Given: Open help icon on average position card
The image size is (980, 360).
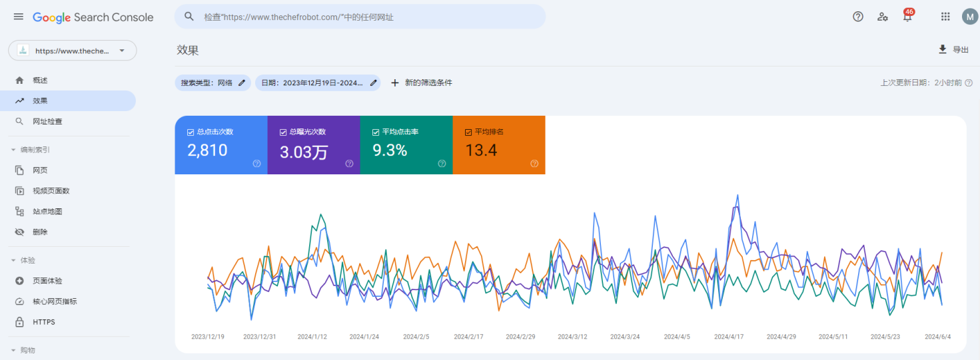Looking at the screenshot, I should coord(534,164).
